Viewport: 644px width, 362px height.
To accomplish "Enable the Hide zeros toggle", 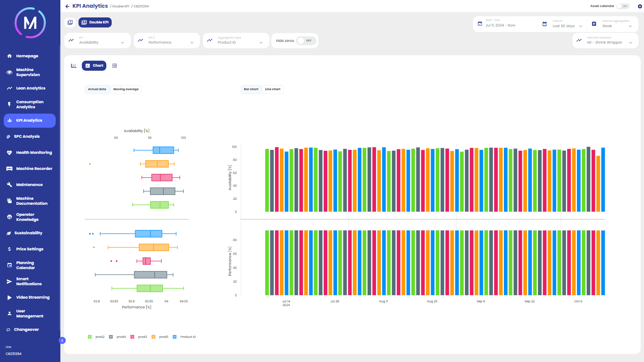I will click(306, 41).
